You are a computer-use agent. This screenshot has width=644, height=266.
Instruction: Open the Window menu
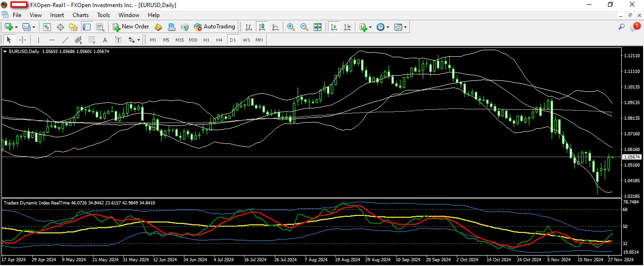pos(129,15)
